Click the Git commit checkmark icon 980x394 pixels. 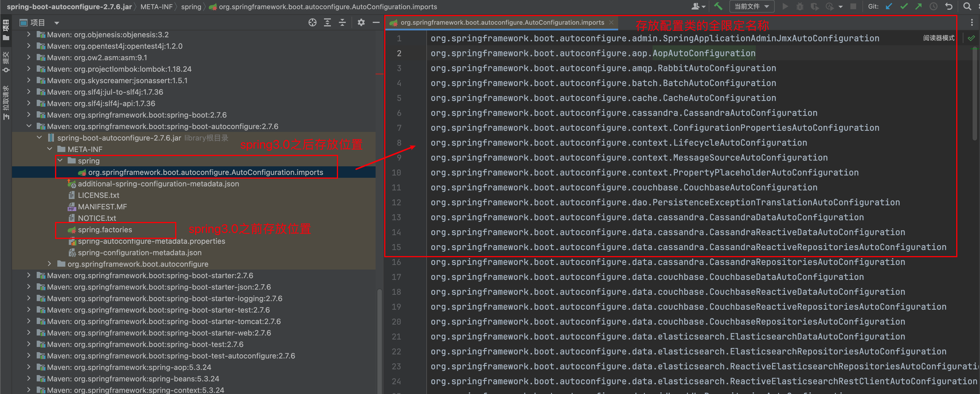point(904,7)
